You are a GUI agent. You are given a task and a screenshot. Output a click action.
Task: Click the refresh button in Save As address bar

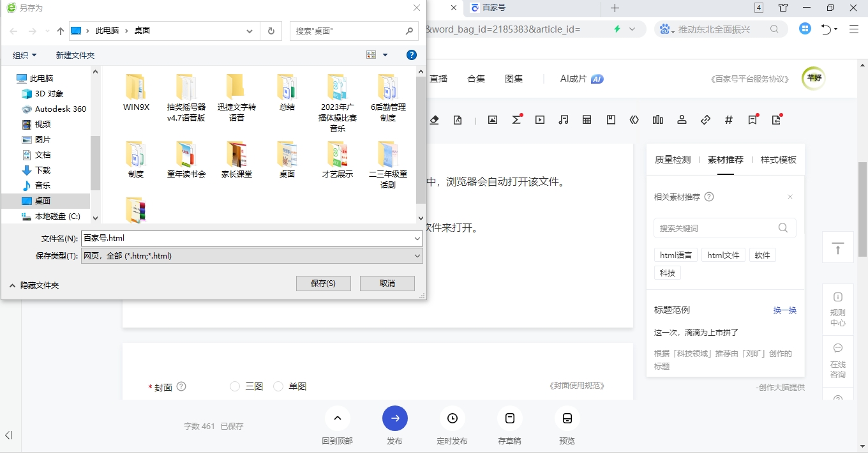click(271, 31)
